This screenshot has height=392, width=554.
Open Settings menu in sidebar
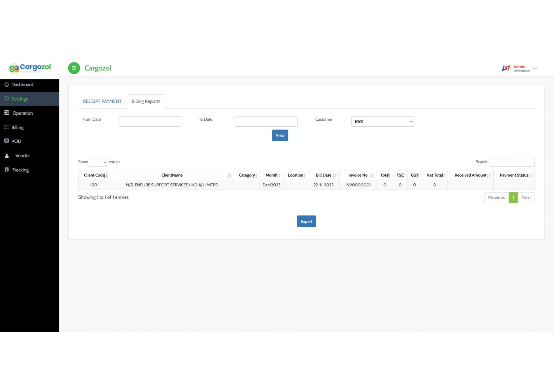29,99
